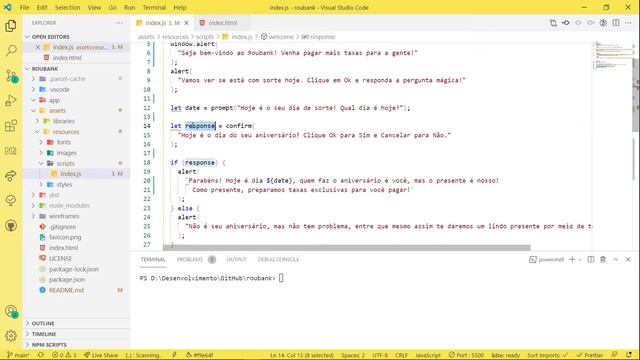
Task: Change language mode JavaScript in status bar
Action: [428, 355]
